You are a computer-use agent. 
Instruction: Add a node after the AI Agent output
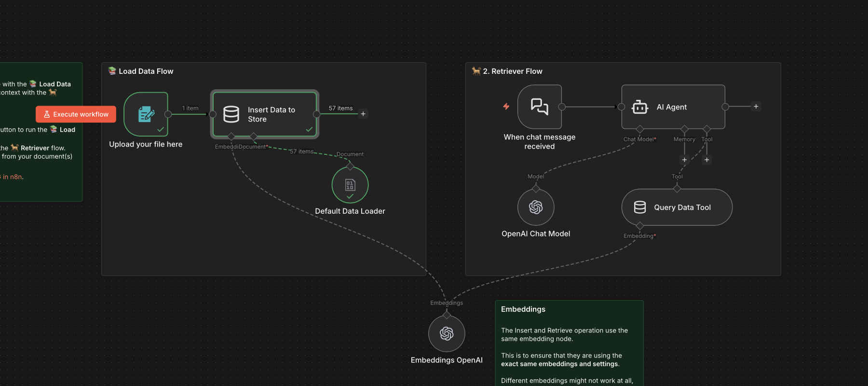tap(756, 107)
